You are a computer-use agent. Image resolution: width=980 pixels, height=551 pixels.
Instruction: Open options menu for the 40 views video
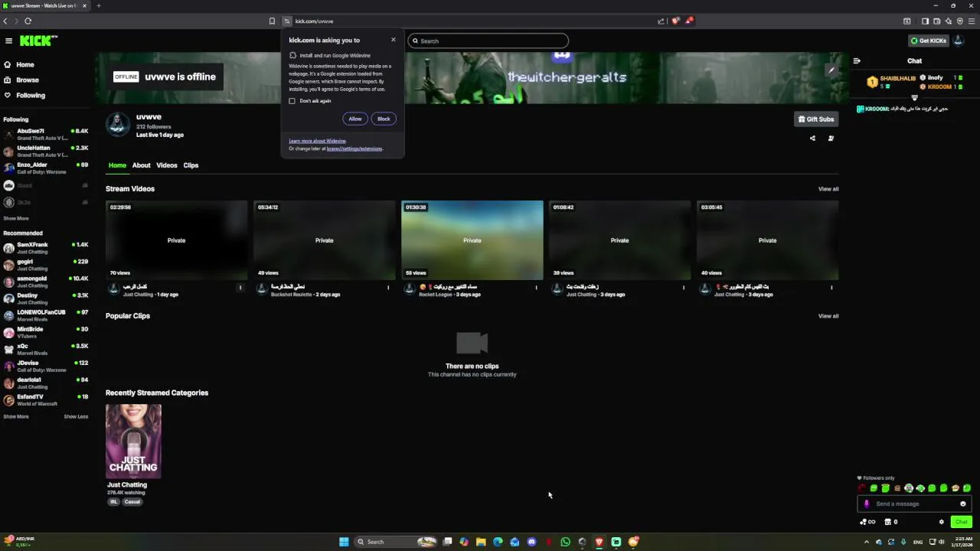click(831, 288)
